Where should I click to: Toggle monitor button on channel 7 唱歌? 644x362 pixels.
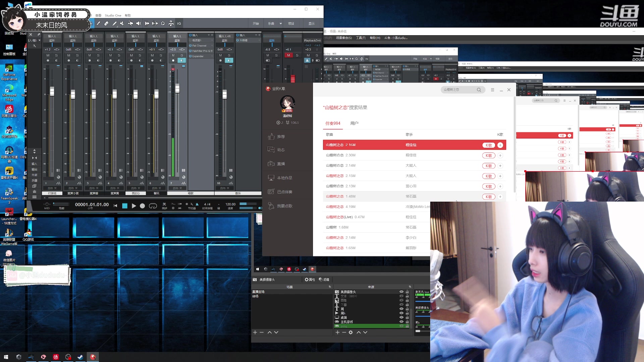point(181,61)
